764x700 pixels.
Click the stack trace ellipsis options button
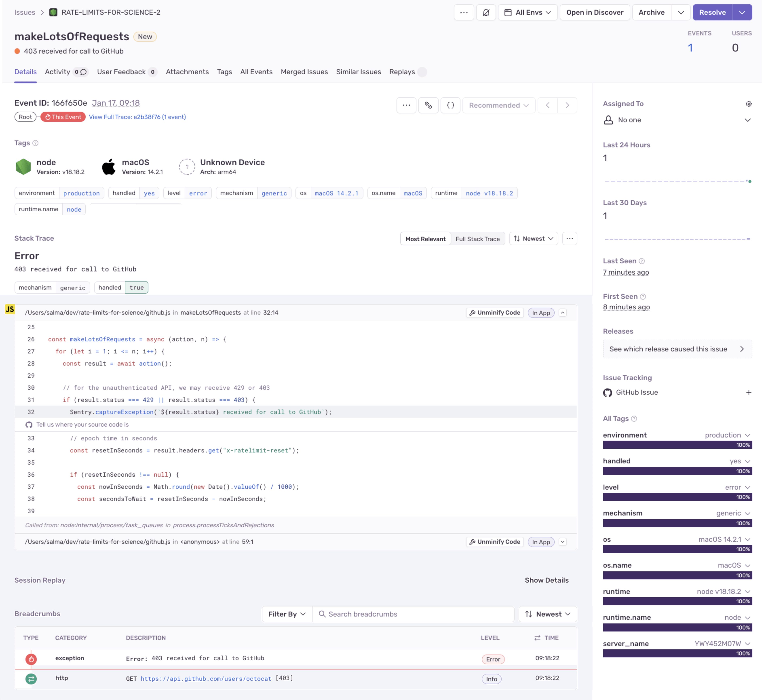(570, 239)
